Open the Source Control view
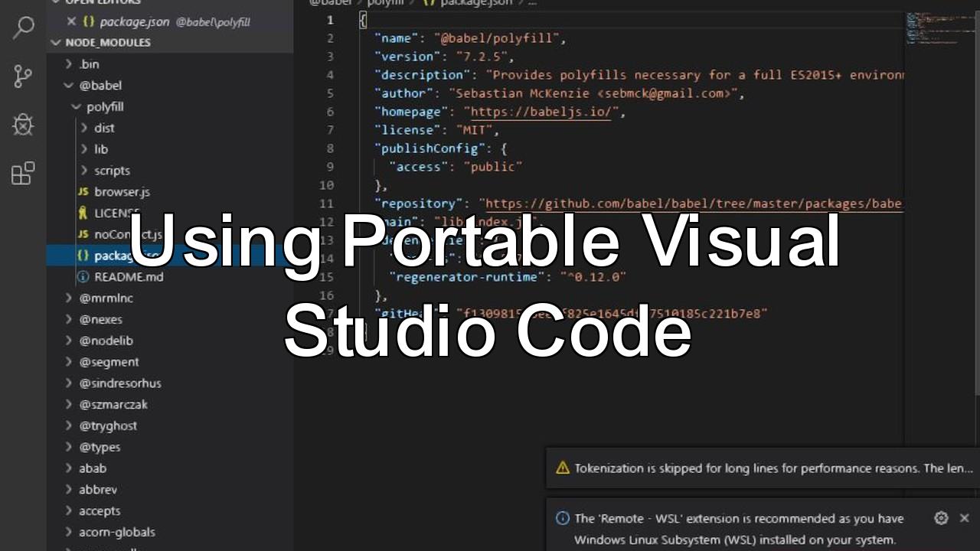Image resolution: width=980 pixels, height=551 pixels. point(23,76)
